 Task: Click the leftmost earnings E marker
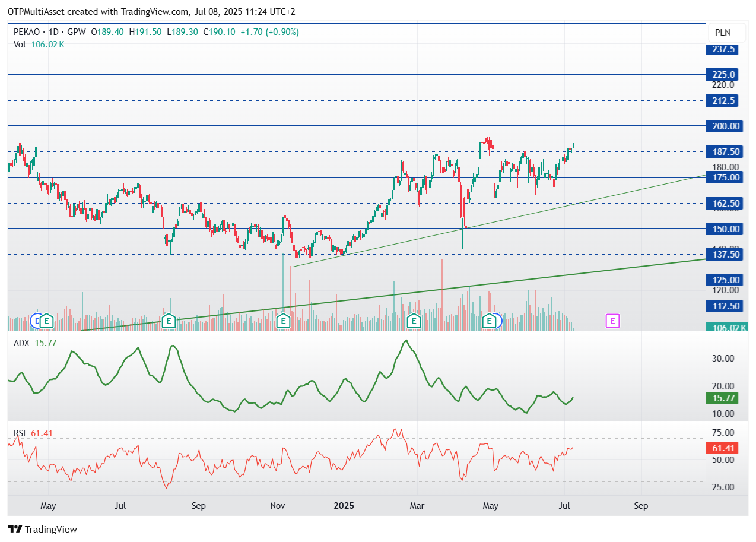46,321
